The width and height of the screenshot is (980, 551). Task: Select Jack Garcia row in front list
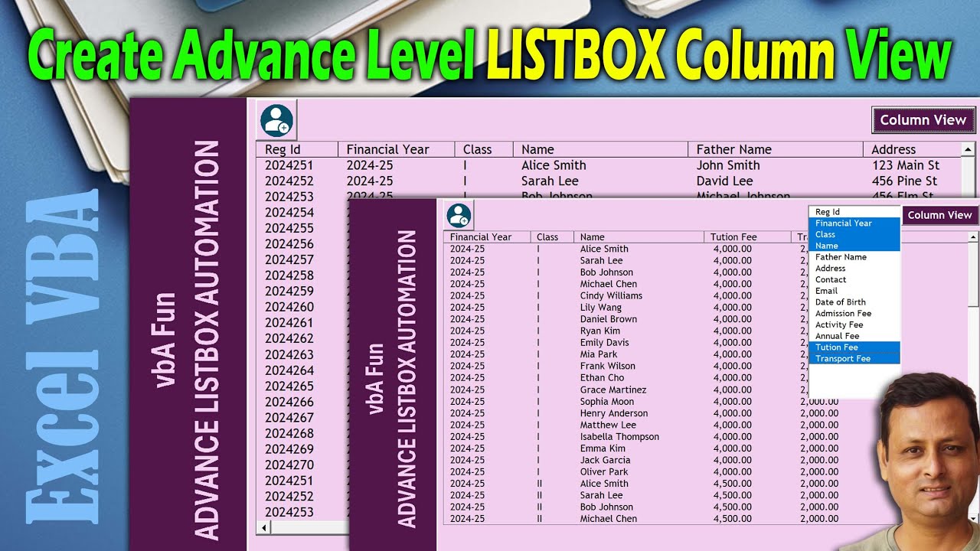[706, 460]
